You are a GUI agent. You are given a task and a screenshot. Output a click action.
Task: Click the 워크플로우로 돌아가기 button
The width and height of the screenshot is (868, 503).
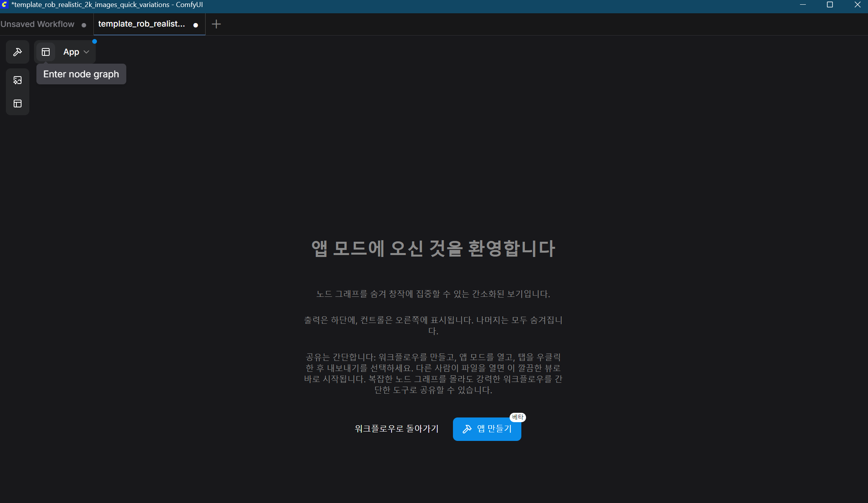click(x=397, y=429)
